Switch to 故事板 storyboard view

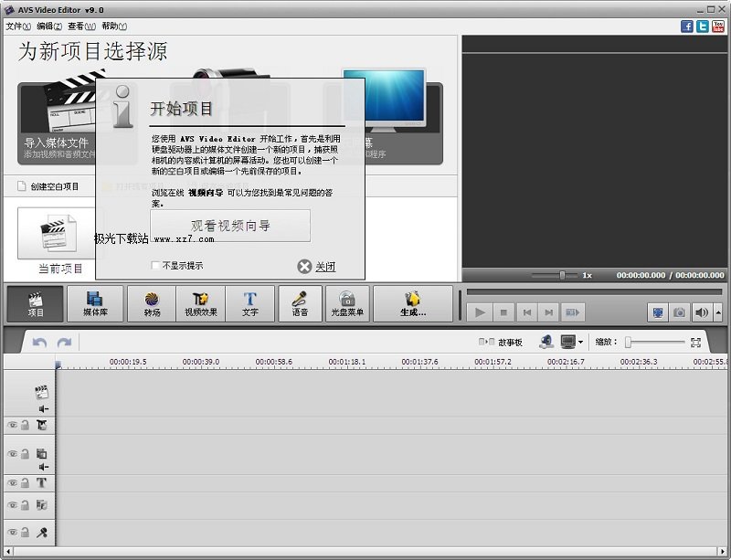[500, 343]
